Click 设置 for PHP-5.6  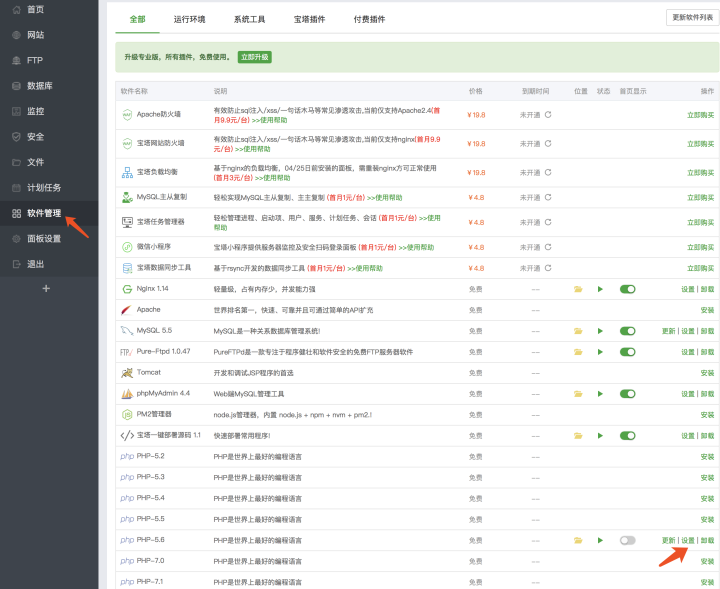[687, 541]
